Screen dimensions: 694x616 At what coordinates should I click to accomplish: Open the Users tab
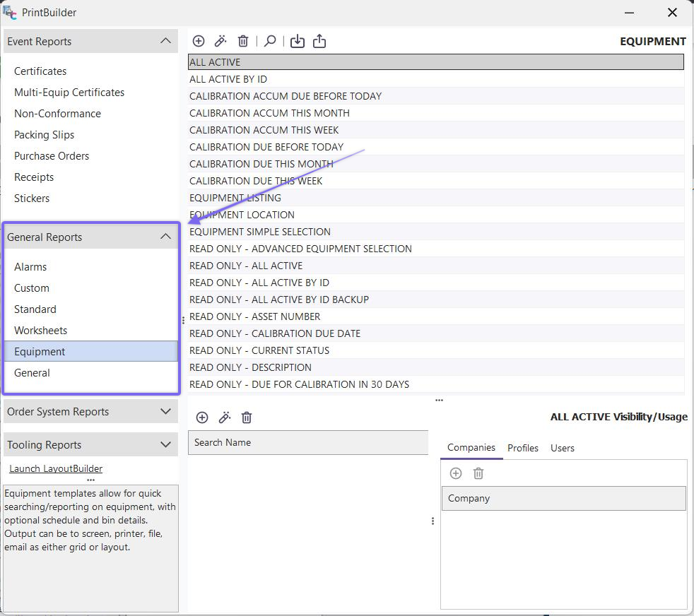click(x=563, y=448)
